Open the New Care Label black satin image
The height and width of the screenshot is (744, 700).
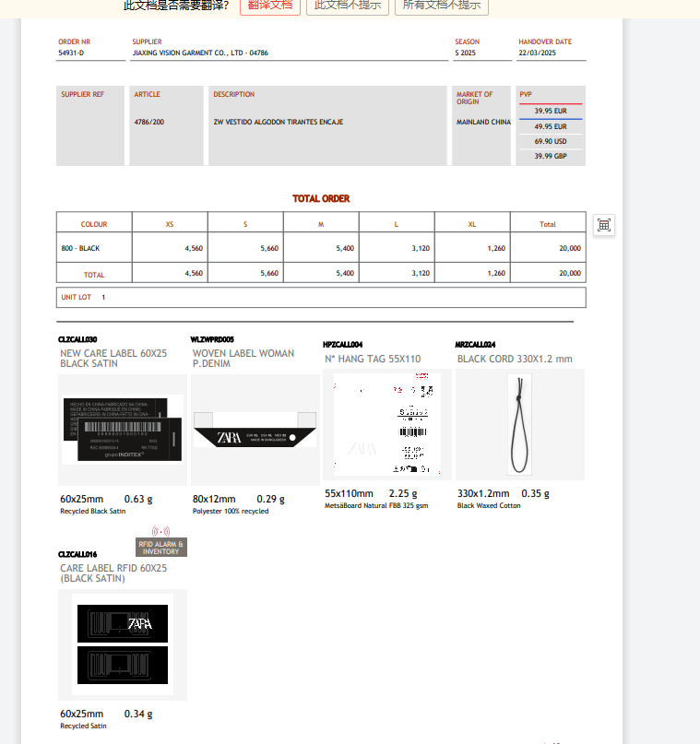tap(123, 430)
